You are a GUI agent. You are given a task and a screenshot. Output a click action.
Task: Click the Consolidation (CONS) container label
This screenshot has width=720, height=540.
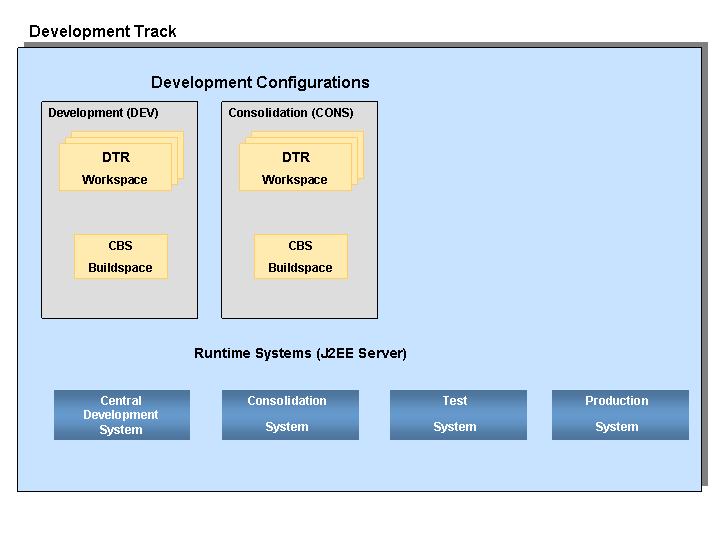tap(291, 113)
